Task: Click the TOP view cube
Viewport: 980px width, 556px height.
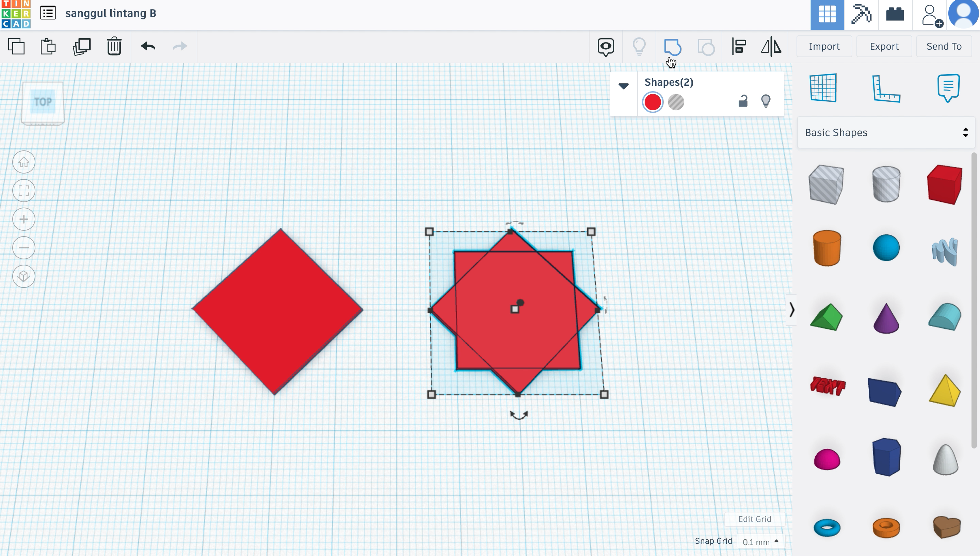Action: pos(43,102)
